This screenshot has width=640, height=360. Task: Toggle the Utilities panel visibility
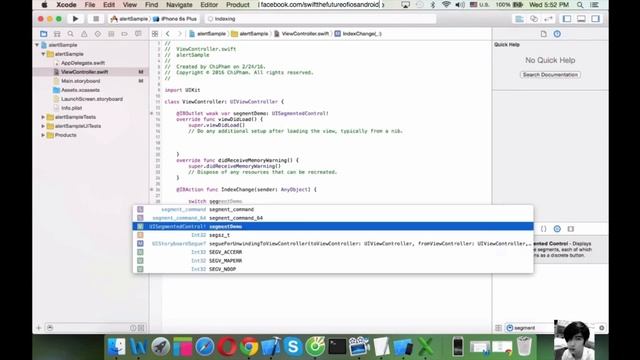[596, 19]
